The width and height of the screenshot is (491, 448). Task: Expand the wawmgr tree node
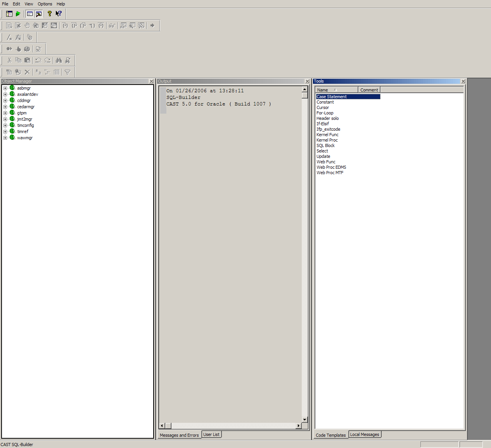pyautogui.click(x=5, y=138)
